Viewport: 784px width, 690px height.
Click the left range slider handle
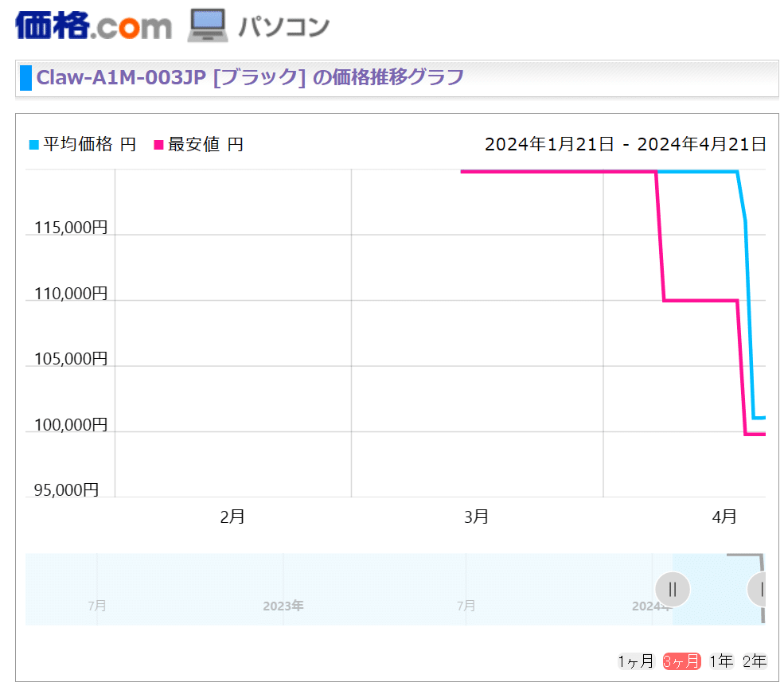pyautogui.click(x=673, y=590)
